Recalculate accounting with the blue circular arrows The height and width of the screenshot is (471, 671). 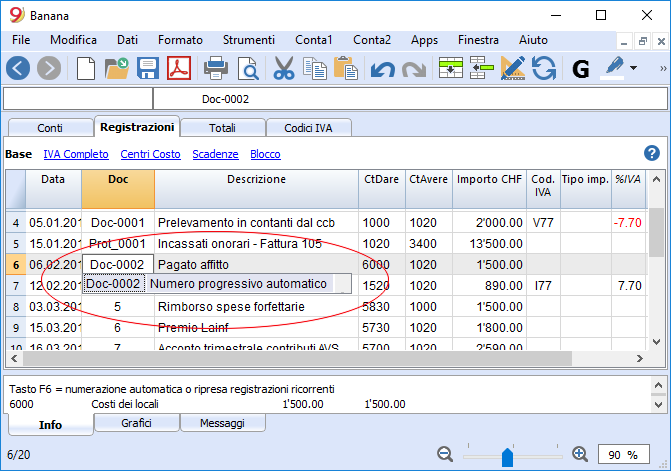[544, 68]
